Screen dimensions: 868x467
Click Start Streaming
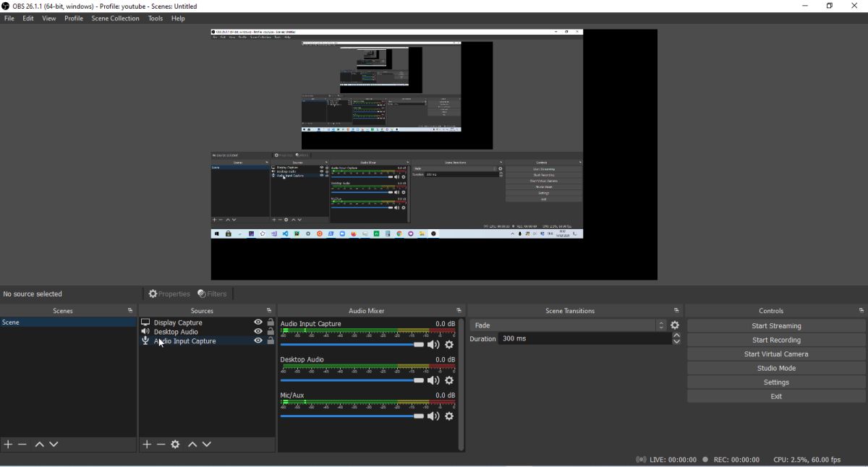[x=776, y=326]
